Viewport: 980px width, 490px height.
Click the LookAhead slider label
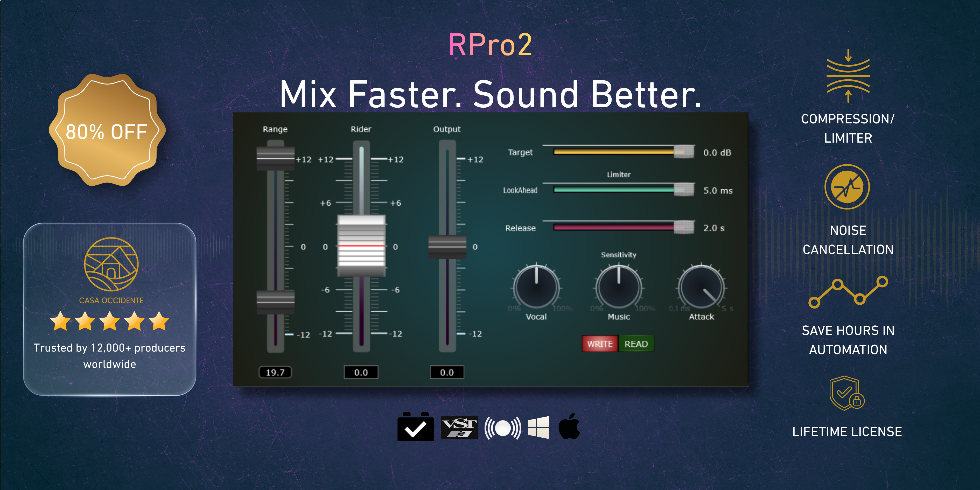point(520,190)
